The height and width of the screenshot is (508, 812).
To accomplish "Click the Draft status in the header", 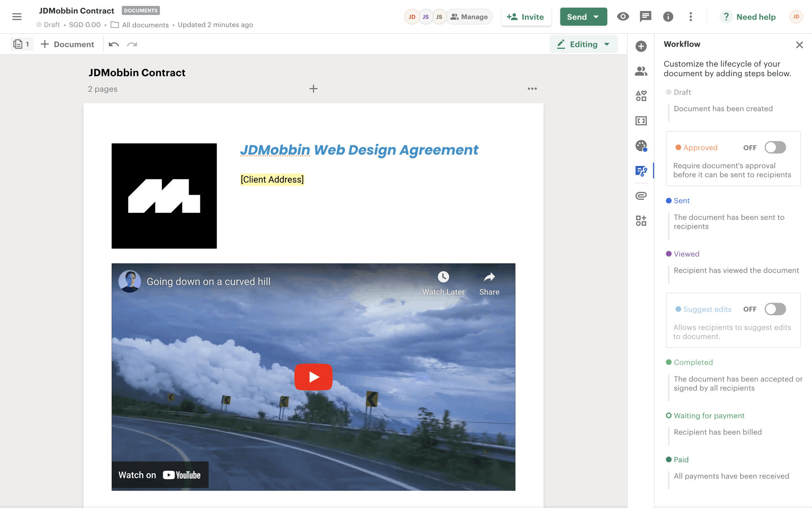I will point(48,25).
